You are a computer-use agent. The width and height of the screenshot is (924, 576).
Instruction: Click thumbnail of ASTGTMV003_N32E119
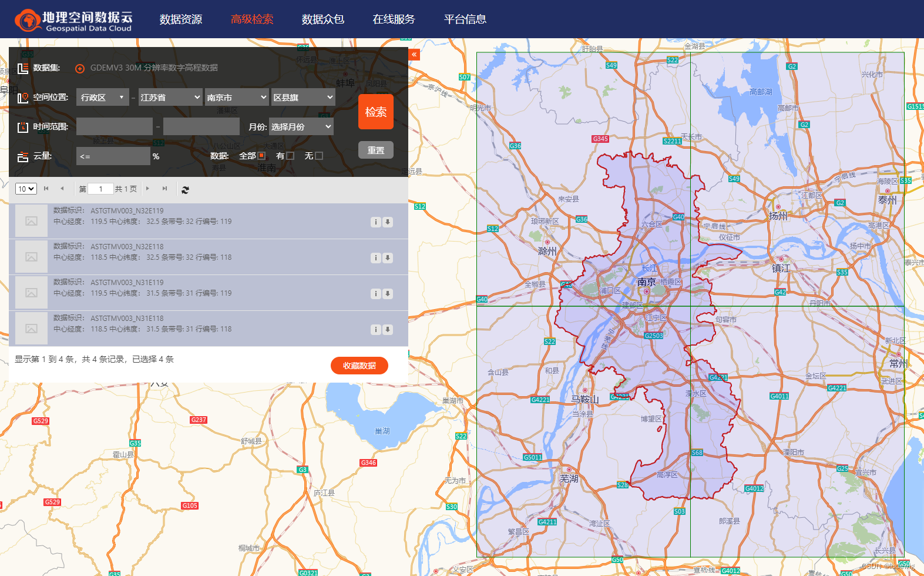pos(31,221)
